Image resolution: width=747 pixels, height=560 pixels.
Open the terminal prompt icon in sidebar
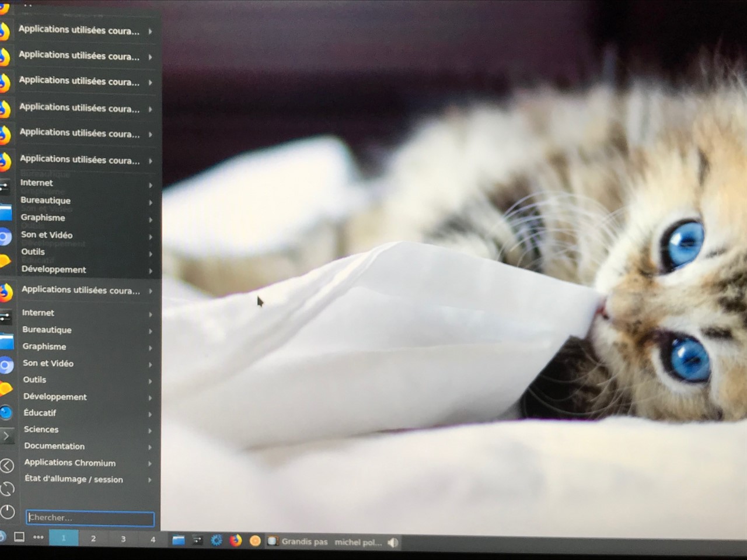click(x=6, y=436)
